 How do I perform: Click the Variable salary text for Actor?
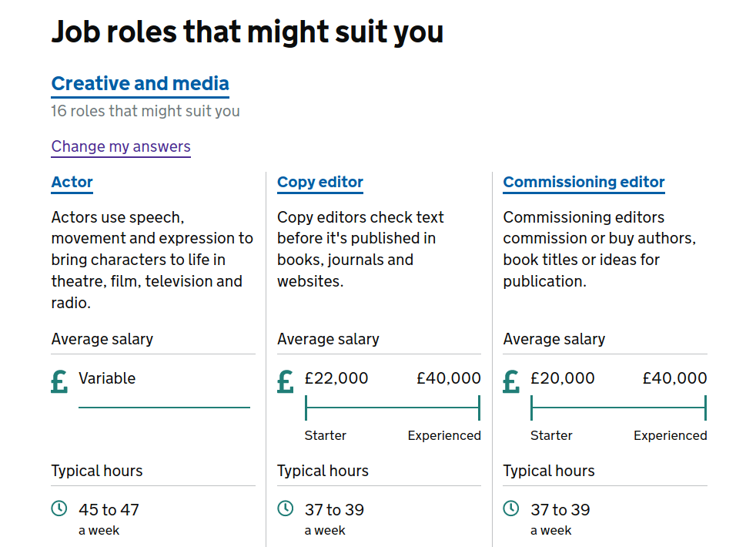coord(107,378)
